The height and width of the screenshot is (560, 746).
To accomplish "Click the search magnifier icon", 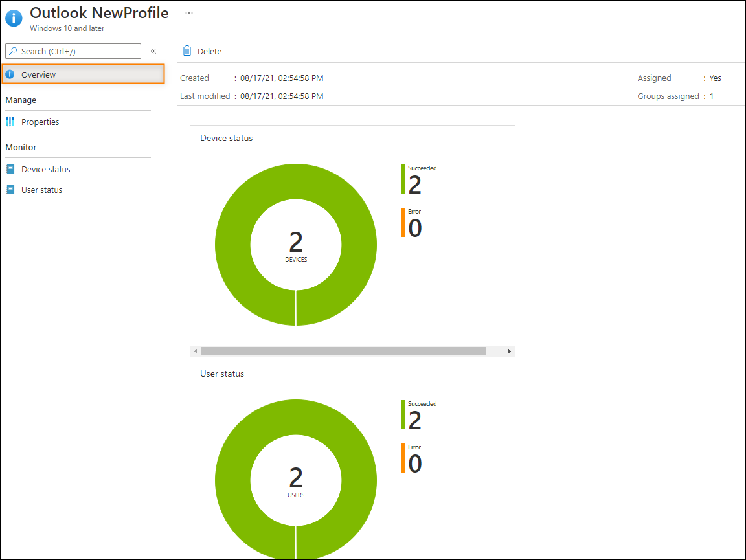I will (x=14, y=51).
